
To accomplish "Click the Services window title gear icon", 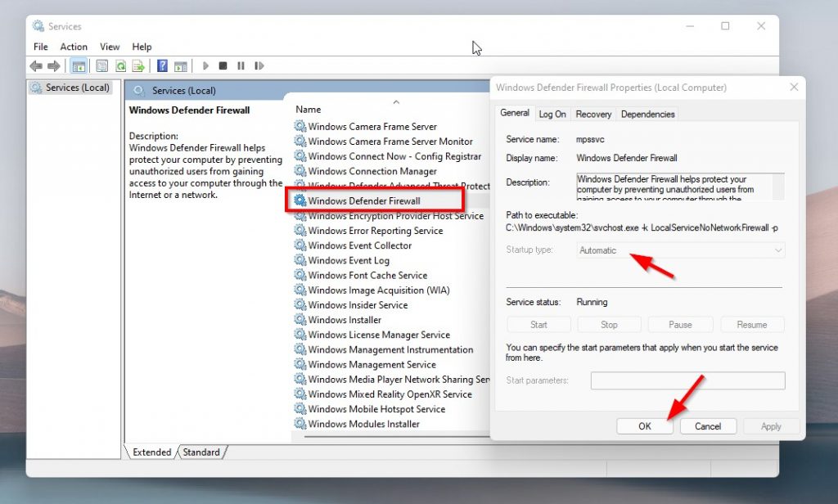I will pos(38,25).
